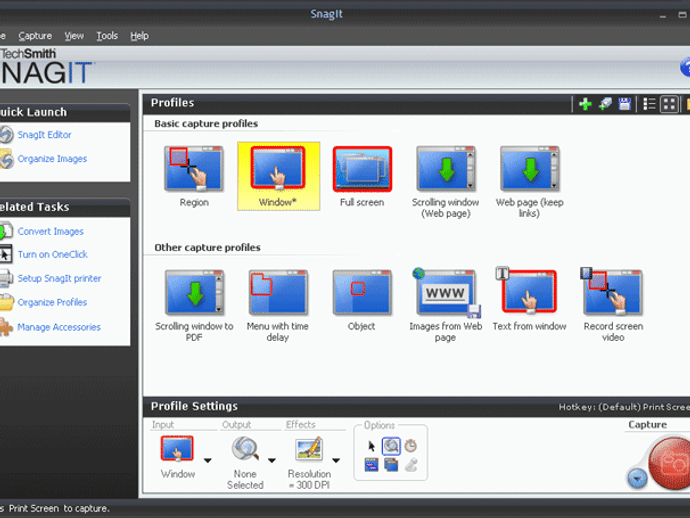Click the Basic capture profiles heading

click(x=206, y=124)
